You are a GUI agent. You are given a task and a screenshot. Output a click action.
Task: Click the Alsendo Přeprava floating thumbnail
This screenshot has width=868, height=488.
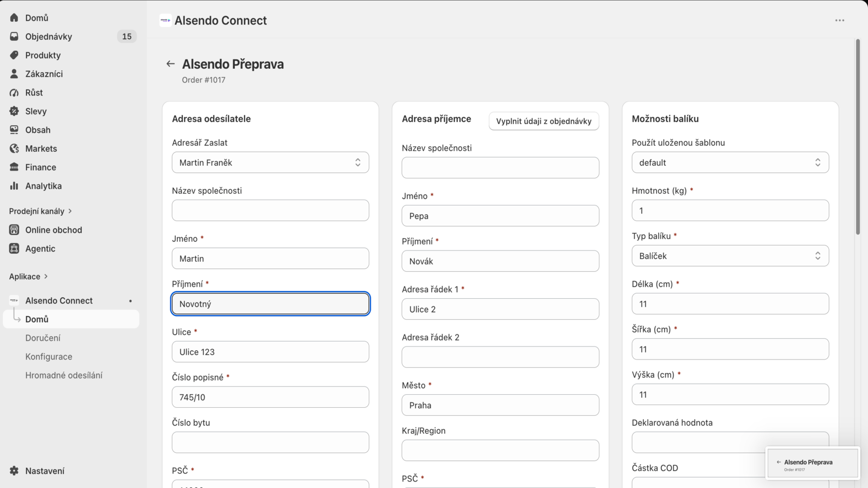[813, 463]
